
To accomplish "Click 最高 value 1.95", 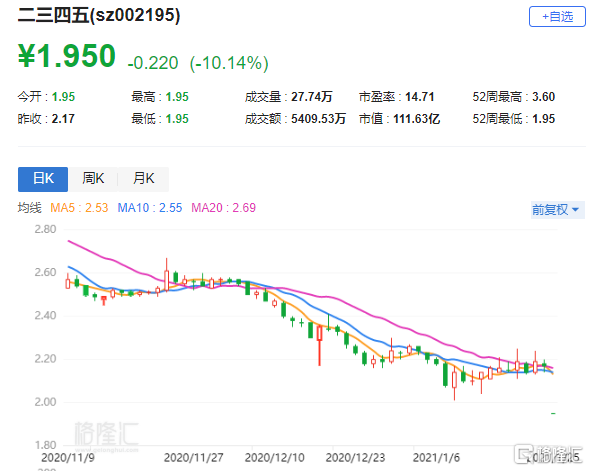I will (x=177, y=97).
